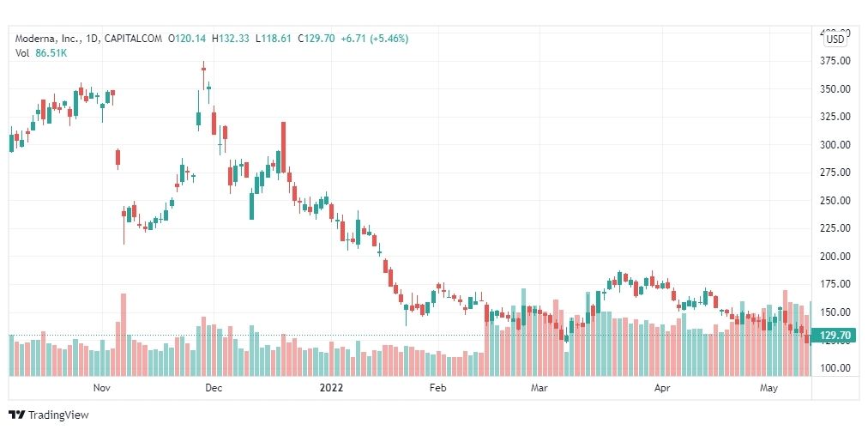
Task: Click the 100.00 price scale label
Action: [835, 368]
